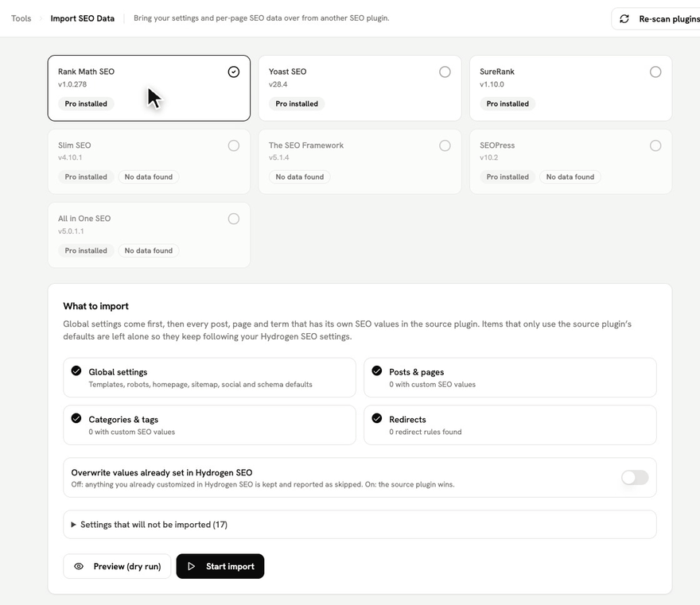This screenshot has width=700, height=605.
Task: Go to Tools breadcrumb
Action: pyautogui.click(x=21, y=18)
